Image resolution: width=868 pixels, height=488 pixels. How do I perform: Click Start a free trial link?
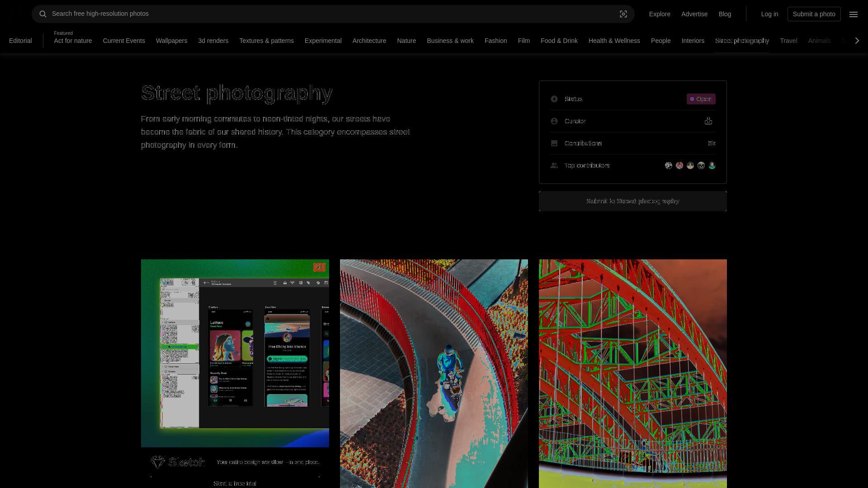(x=235, y=483)
